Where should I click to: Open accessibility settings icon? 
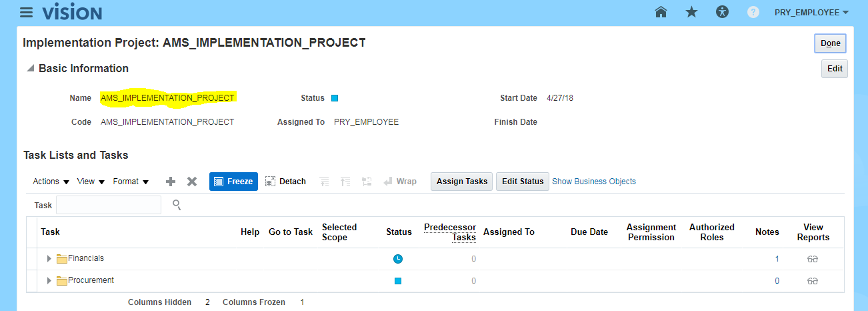723,12
